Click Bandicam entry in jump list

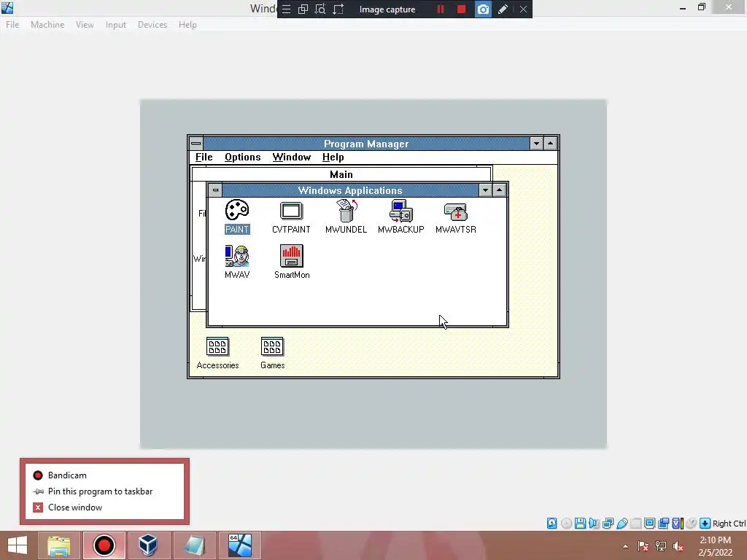pyautogui.click(x=104, y=475)
